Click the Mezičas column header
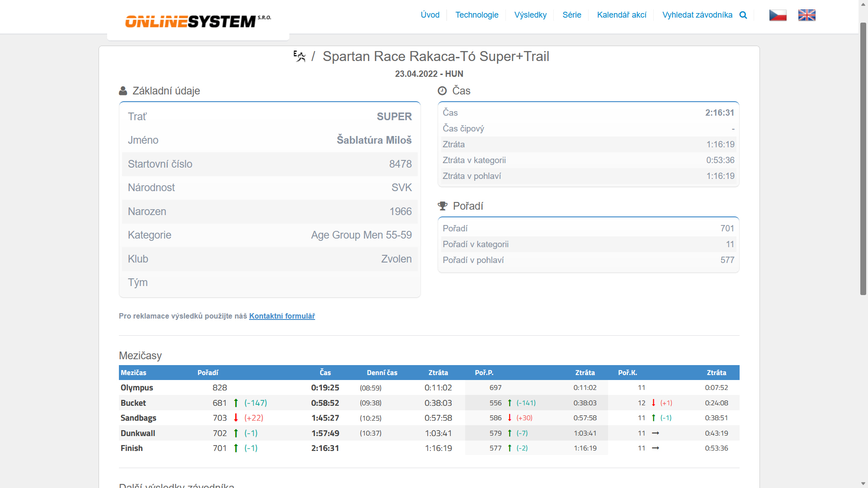 (x=133, y=373)
